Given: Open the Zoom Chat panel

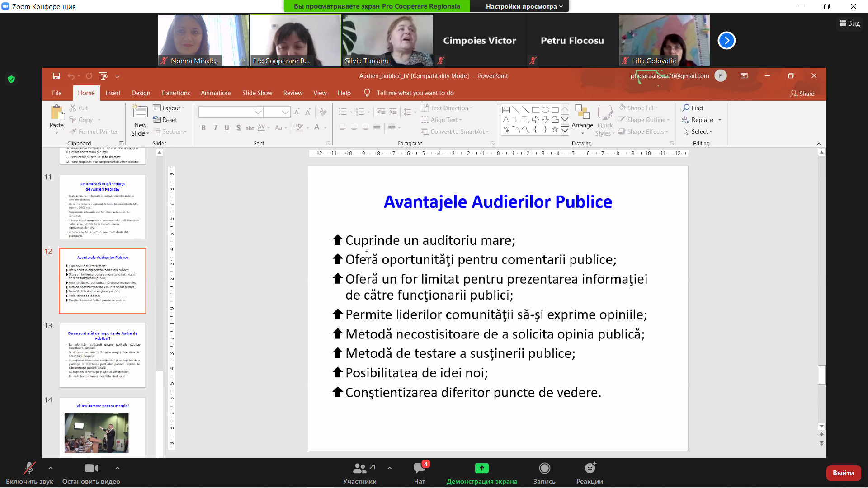Looking at the screenshot, I should click(419, 468).
